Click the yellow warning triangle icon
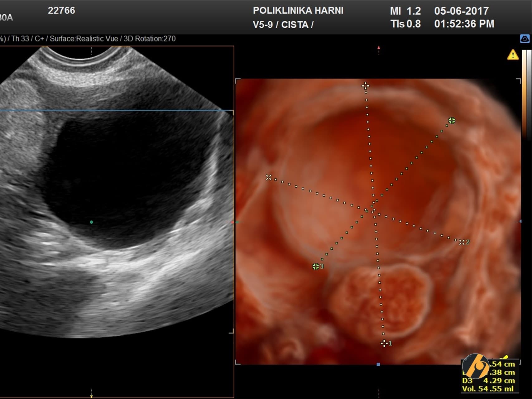 513,55
